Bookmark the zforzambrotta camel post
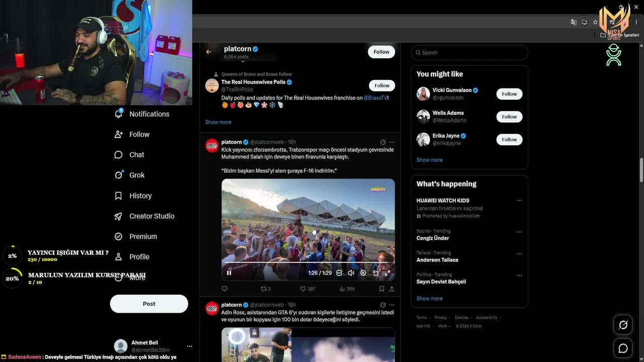The width and height of the screenshot is (644, 362). tap(381, 289)
